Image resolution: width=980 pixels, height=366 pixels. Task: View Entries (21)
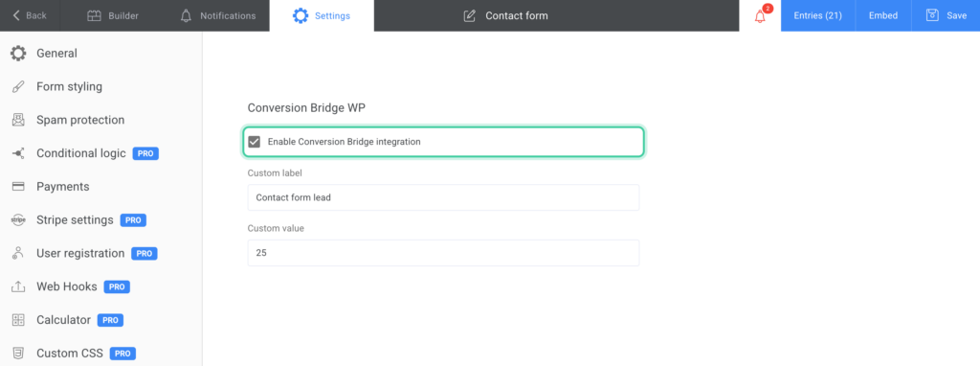[817, 15]
